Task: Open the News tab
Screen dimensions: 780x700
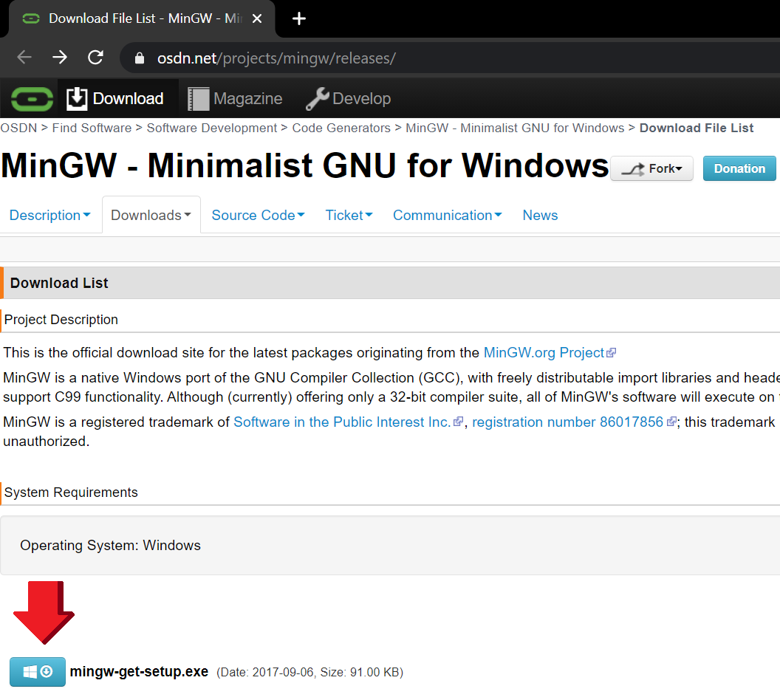Action: pos(540,216)
